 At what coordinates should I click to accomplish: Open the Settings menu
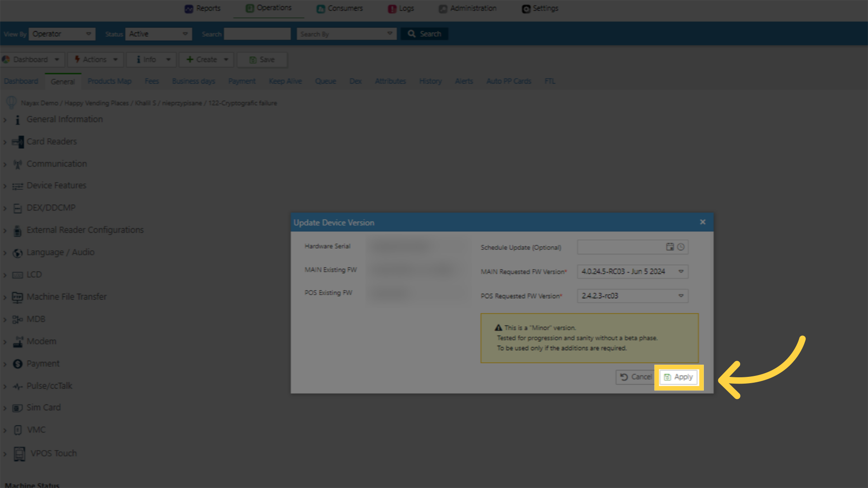[x=540, y=9]
